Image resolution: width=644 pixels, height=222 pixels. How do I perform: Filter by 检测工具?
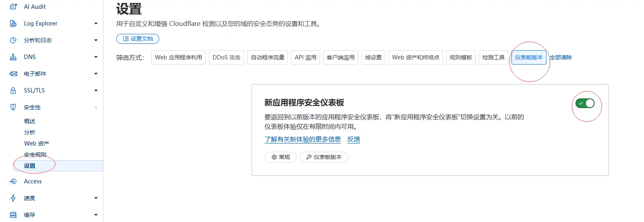[x=494, y=57]
